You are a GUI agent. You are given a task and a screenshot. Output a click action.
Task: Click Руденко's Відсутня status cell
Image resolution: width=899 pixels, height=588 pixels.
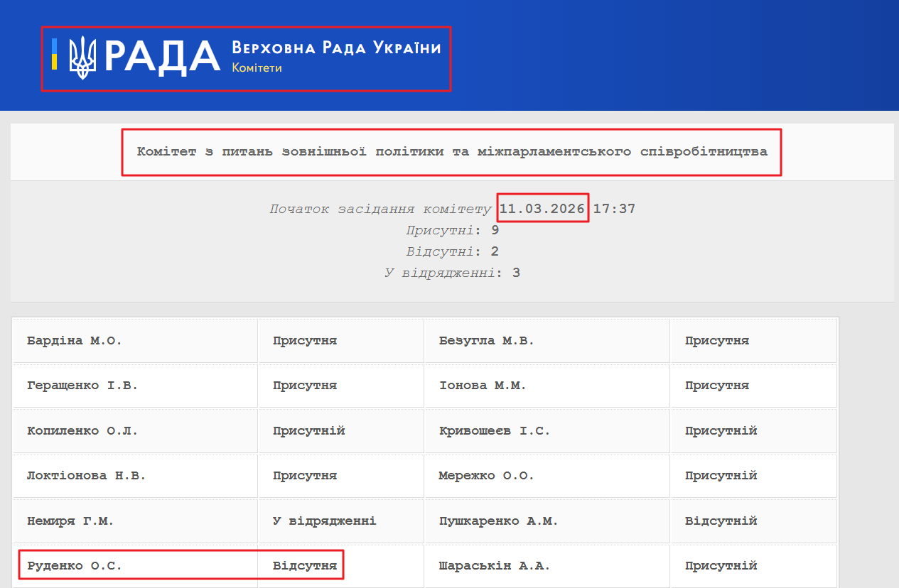coord(341,566)
